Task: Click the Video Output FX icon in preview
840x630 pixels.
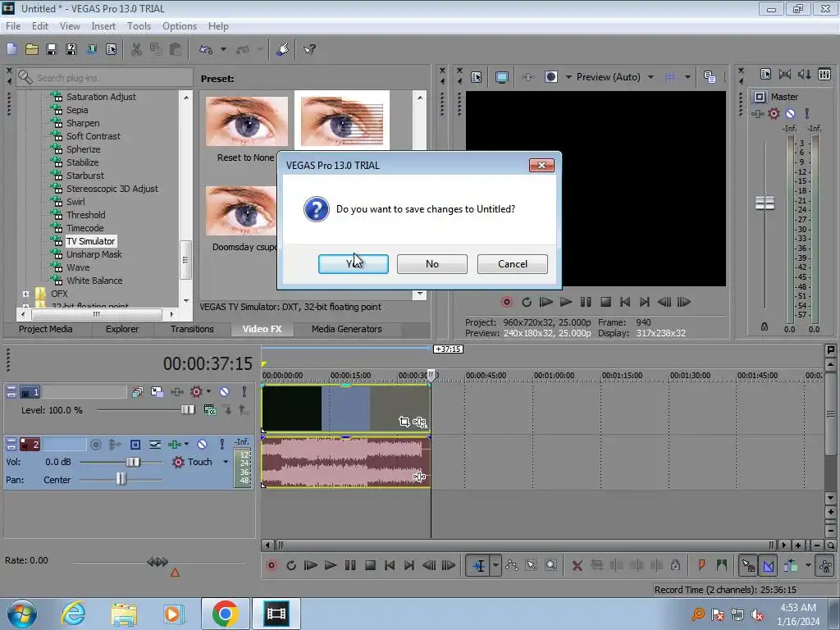Action: [x=527, y=77]
